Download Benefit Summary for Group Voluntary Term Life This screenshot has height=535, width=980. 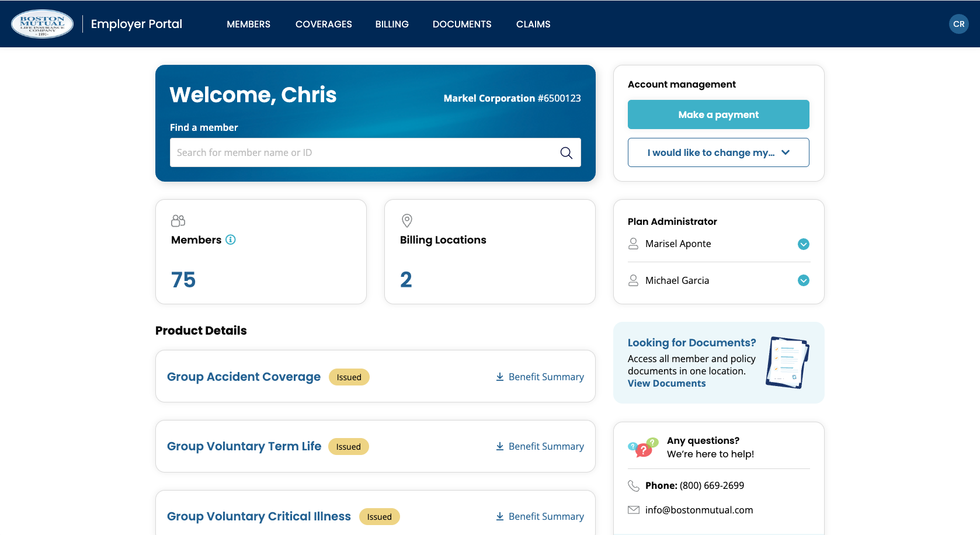pyautogui.click(x=546, y=446)
